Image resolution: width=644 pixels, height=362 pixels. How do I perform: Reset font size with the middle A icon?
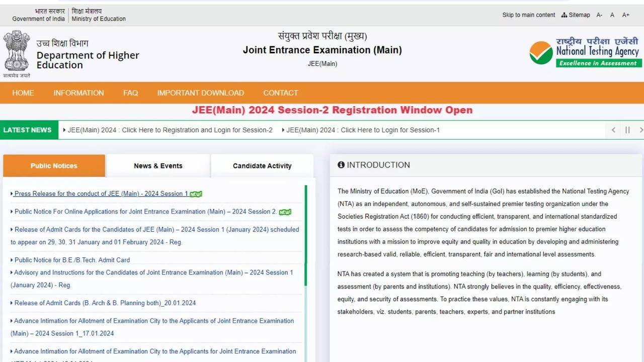coord(612,15)
